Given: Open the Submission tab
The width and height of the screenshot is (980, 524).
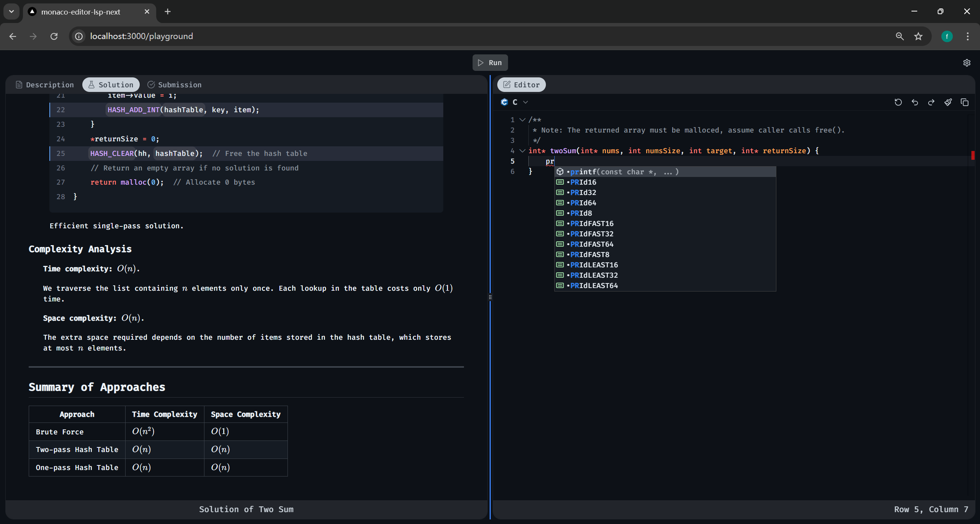Looking at the screenshot, I should pyautogui.click(x=175, y=85).
